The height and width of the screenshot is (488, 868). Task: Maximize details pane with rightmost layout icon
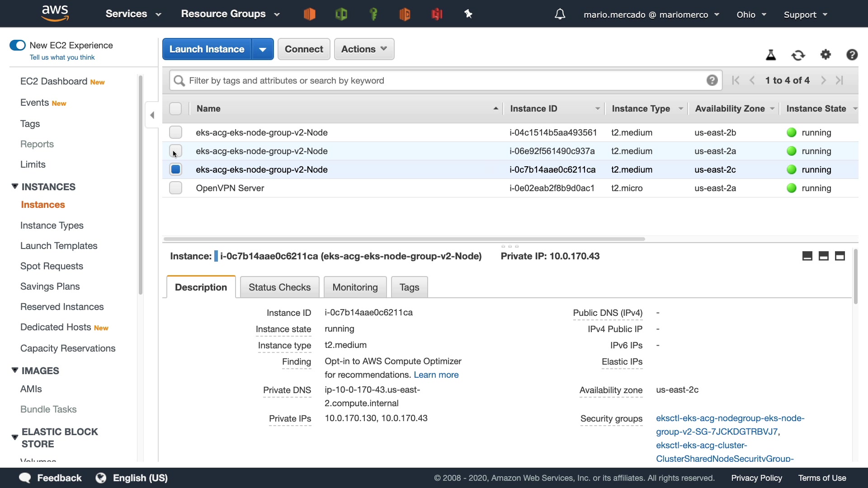tap(840, 256)
